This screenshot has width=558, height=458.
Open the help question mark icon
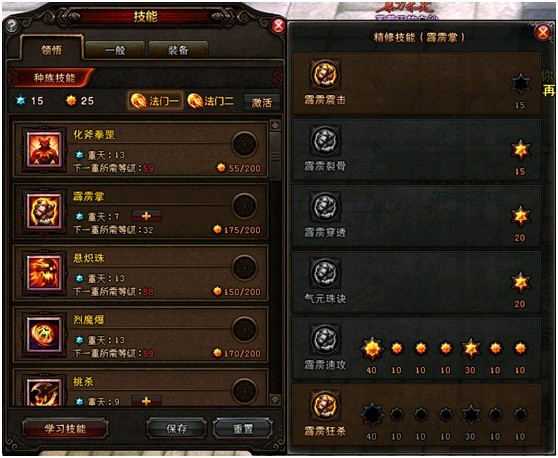(x=12, y=26)
